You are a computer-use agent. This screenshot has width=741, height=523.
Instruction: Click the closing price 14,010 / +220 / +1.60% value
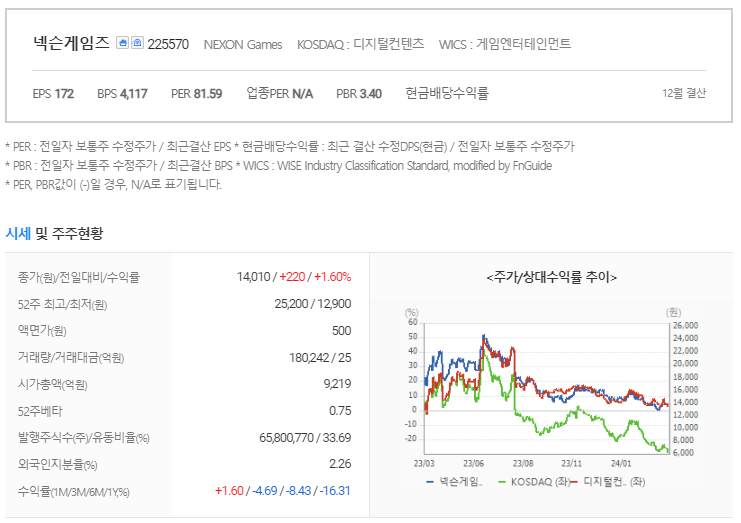click(x=294, y=277)
